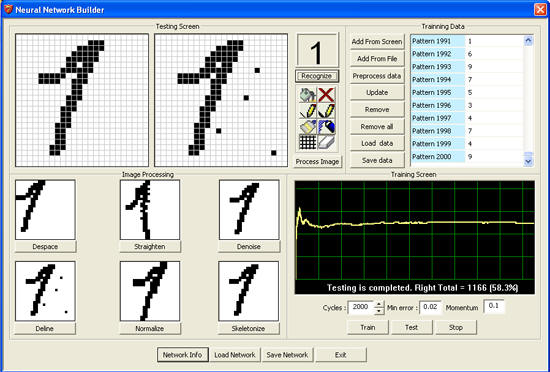Screen dimensions: 550x372
Task: Select Pattern 2000 list entry
Action: (467, 157)
